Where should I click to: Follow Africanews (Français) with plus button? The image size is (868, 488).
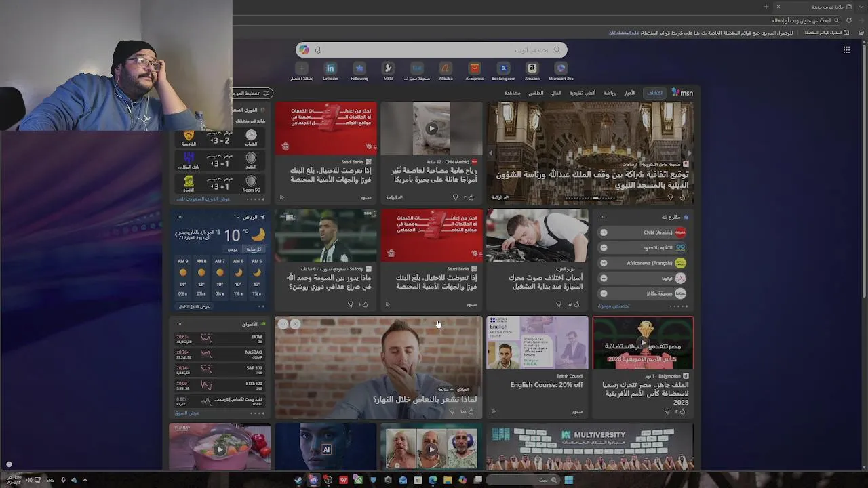coord(604,263)
